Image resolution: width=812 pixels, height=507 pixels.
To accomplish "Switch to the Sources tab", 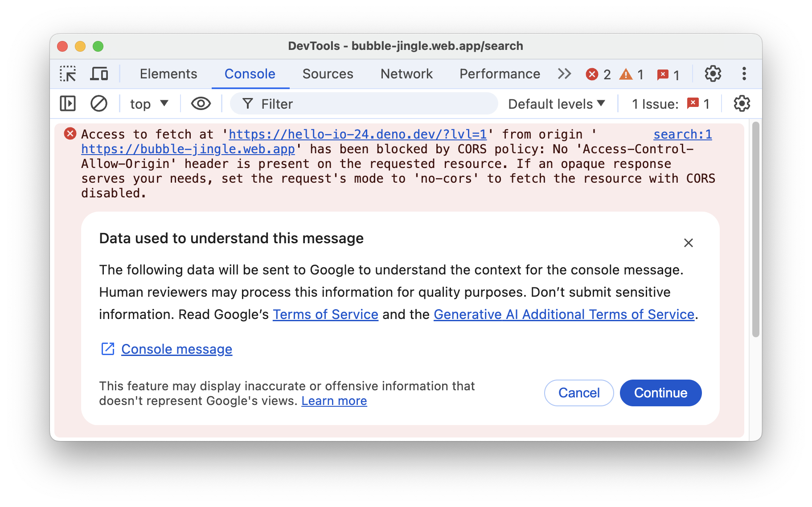I will pyautogui.click(x=328, y=74).
